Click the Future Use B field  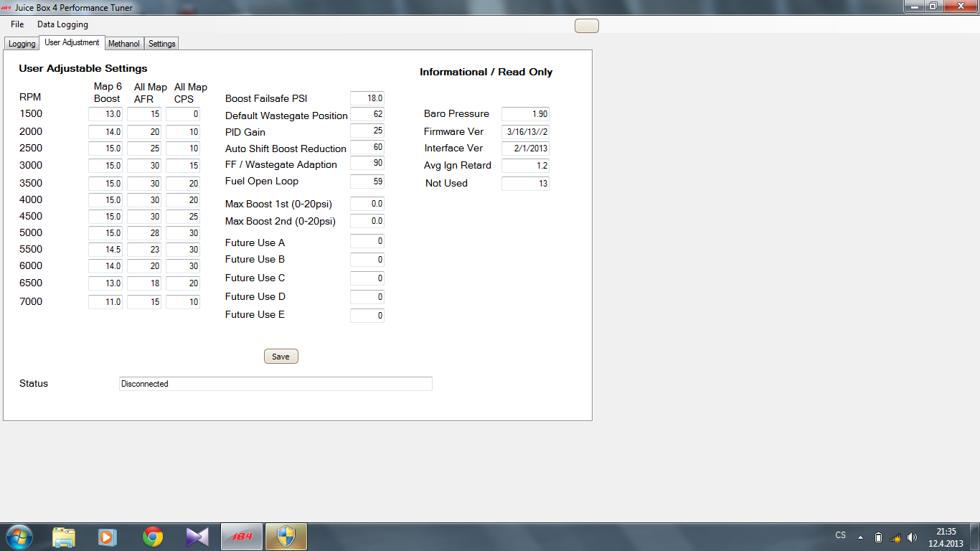click(367, 260)
